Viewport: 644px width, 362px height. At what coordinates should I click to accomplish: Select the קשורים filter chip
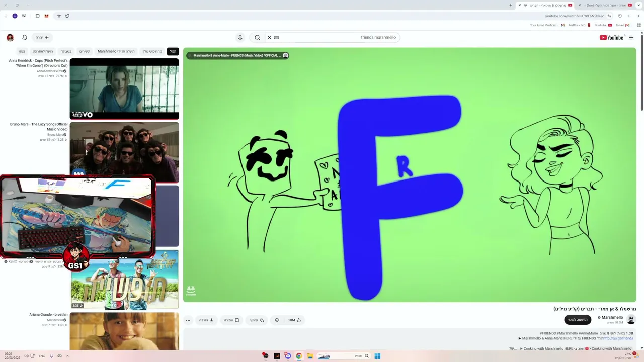point(85,51)
